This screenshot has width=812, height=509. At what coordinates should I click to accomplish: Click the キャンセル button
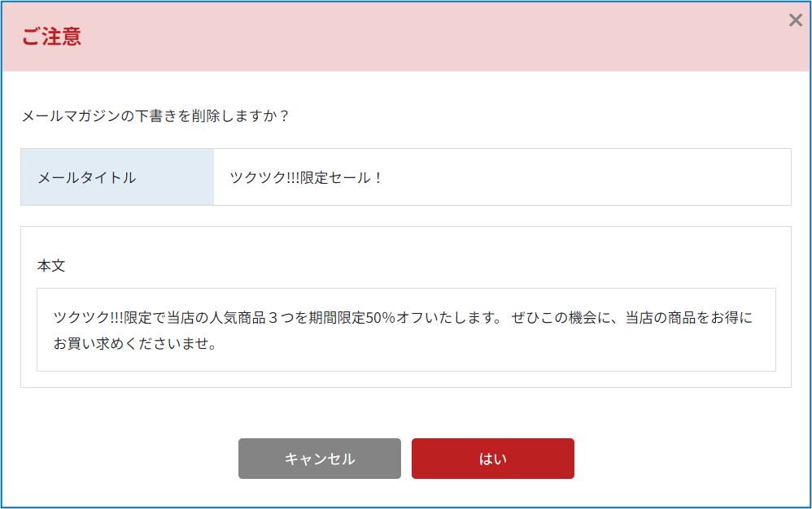tap(320, 459)
